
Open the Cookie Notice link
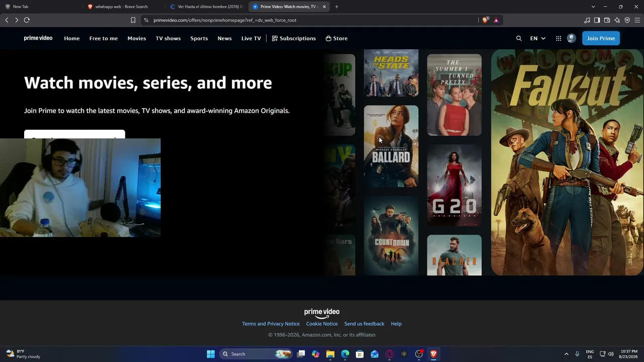point(322,324)
